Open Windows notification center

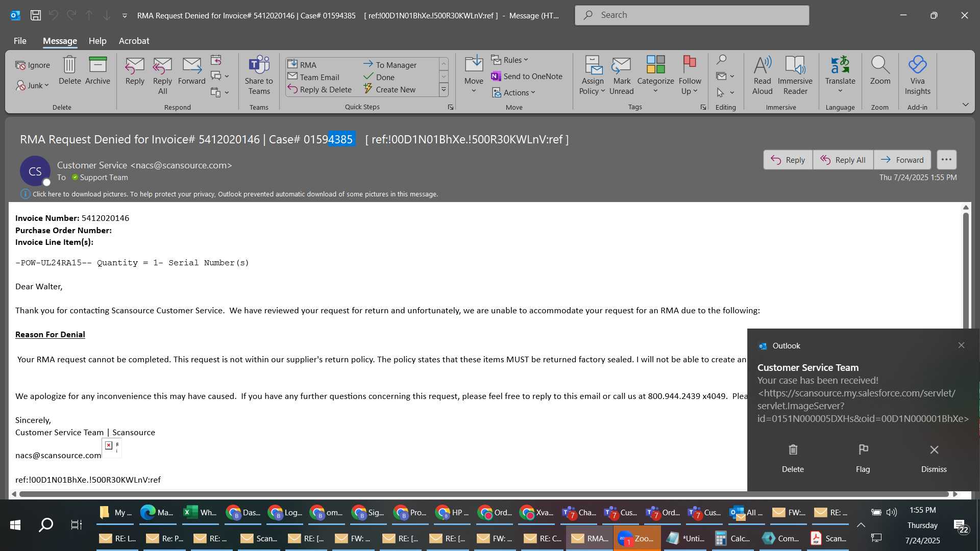[961, 525]
